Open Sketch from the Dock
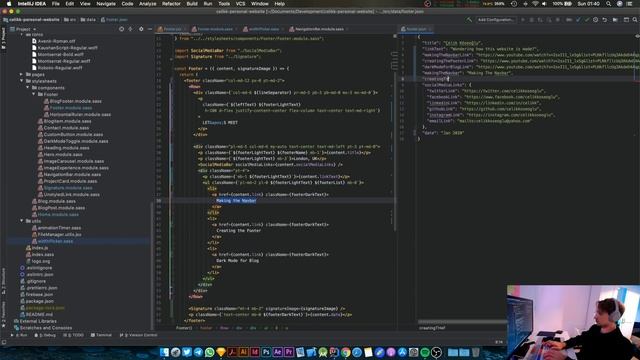This screenshot has width=640, height=360. 221,352
